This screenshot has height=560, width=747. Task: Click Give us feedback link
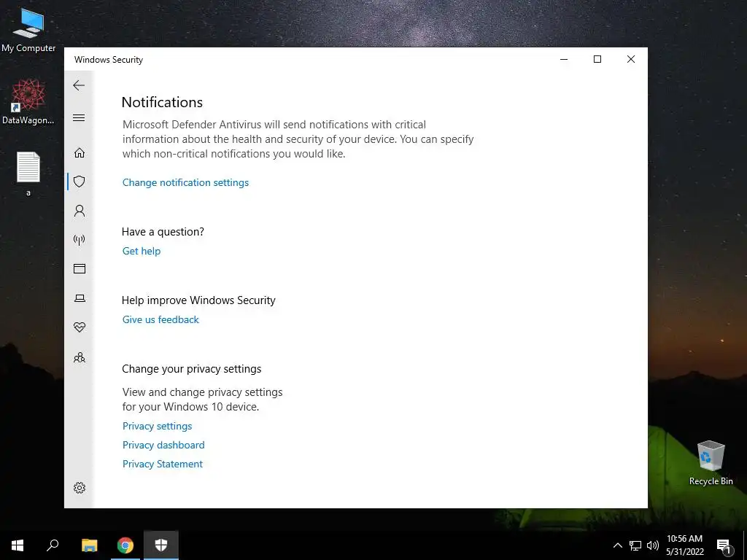click(x=160, y=319)
